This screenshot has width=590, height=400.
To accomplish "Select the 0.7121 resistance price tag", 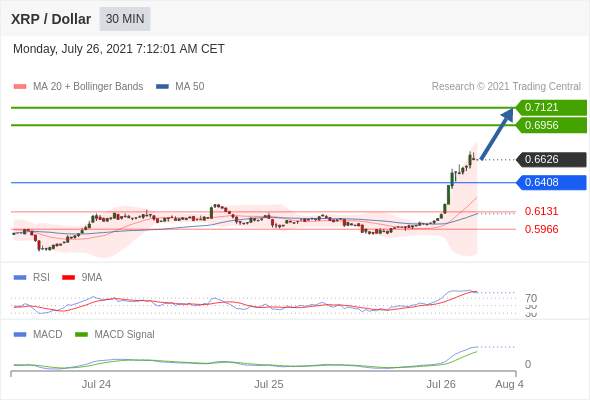I will point(551,107).
